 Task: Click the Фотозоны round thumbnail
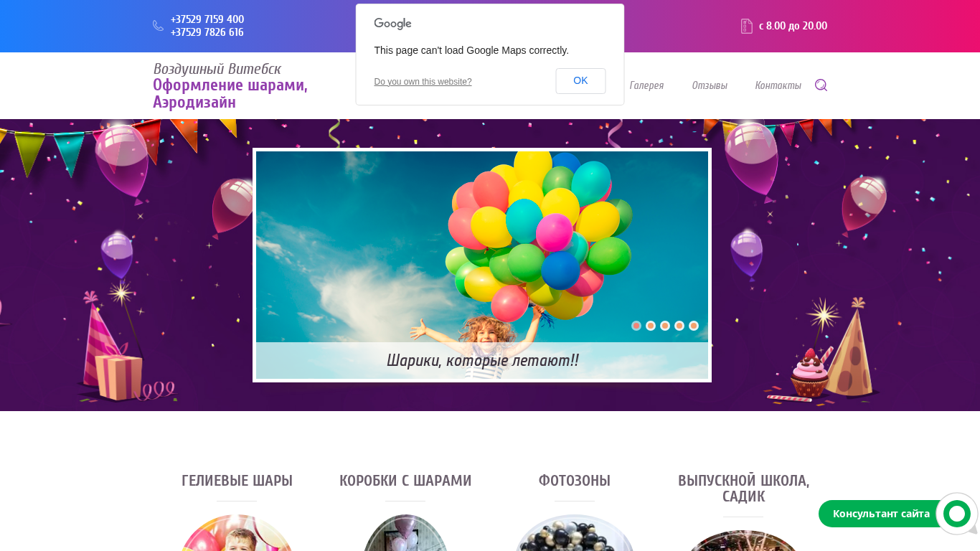click(x=575, y=533)
